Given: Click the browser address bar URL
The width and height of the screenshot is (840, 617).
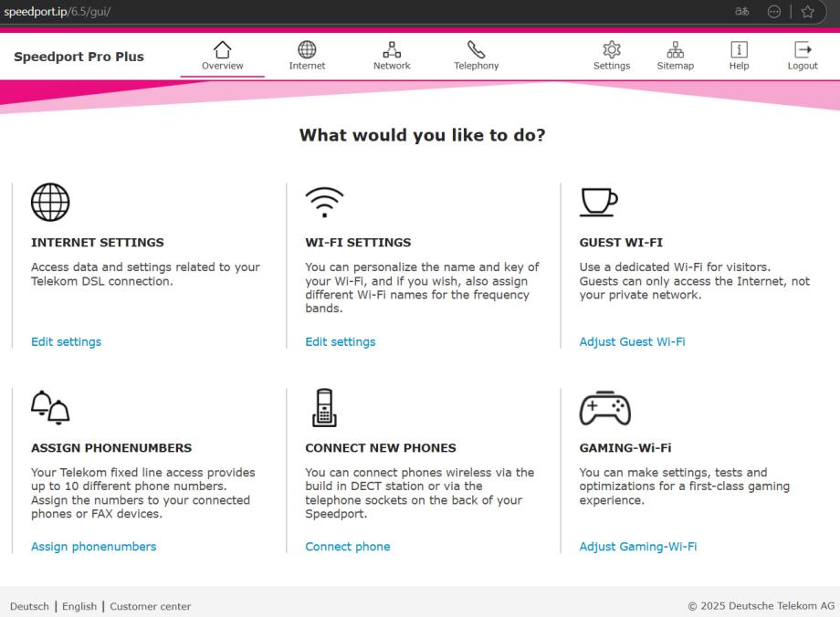Looking at the screenshot, I should click(57, 12).
